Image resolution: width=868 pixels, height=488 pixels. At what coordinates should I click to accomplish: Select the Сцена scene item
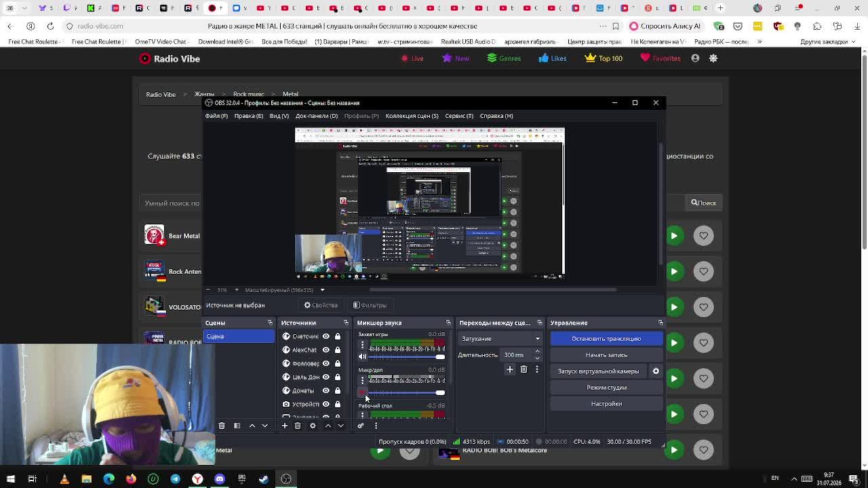pyautogui.click(x=239, y=336)
